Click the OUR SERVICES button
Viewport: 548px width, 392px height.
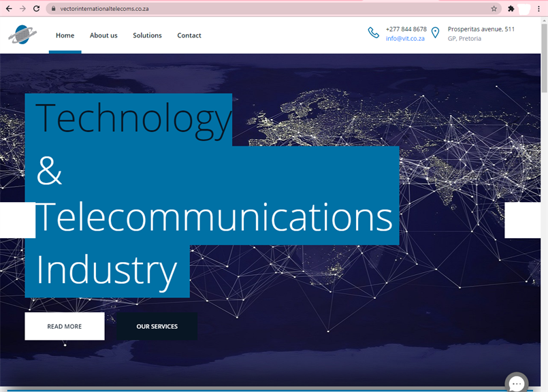pyautogui.click(x=157, y=326)
